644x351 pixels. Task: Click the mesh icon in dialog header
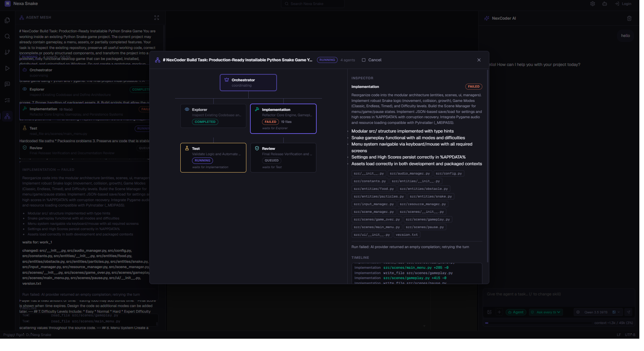point(158,60)
